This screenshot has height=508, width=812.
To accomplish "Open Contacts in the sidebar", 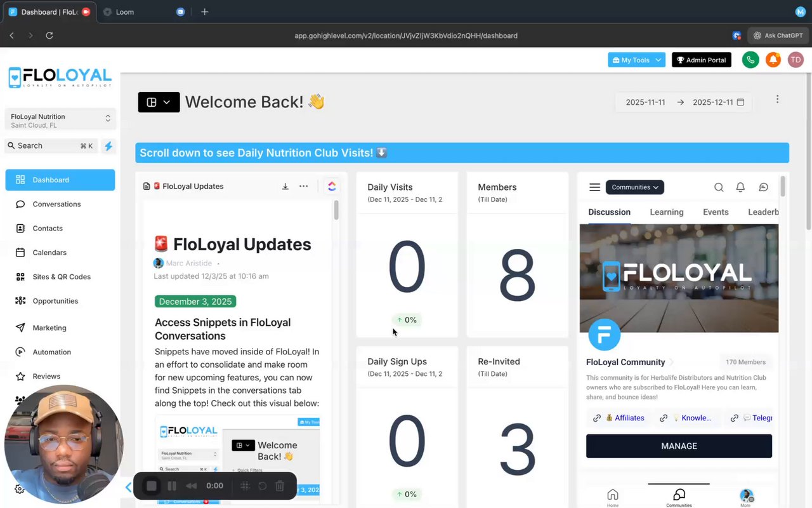I will [60, 228].
